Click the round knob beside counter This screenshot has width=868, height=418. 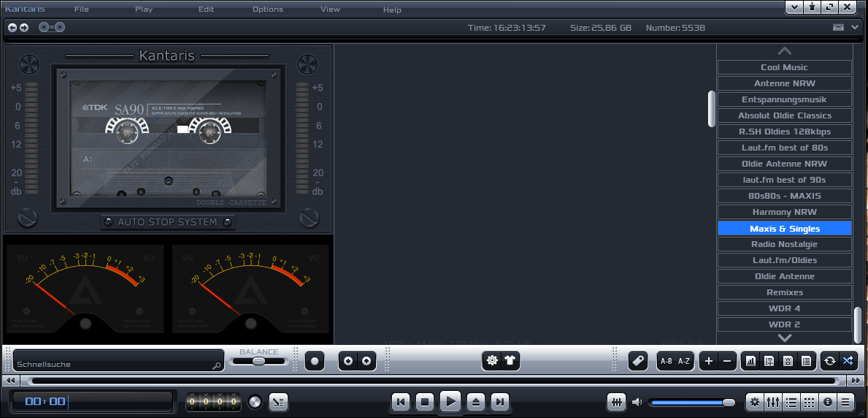point(255,401)
